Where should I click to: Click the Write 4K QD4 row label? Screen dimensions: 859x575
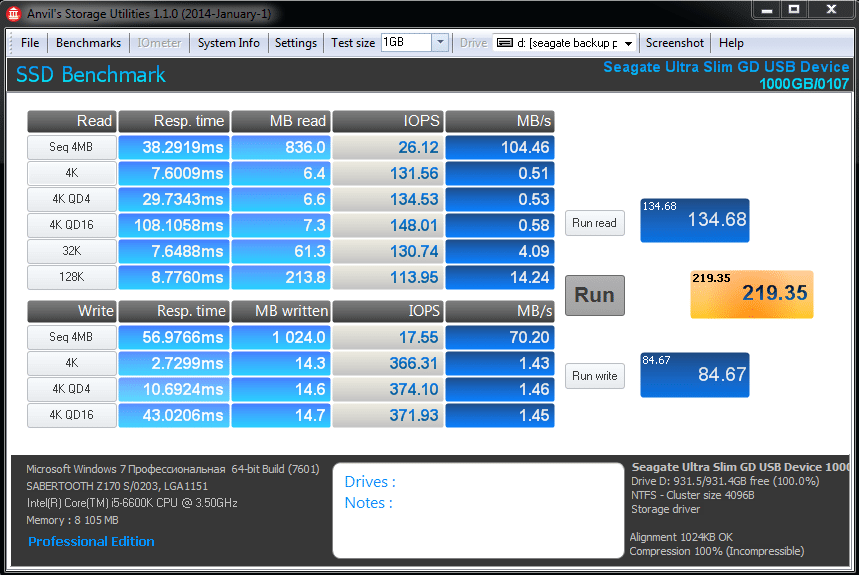point(72,389)
